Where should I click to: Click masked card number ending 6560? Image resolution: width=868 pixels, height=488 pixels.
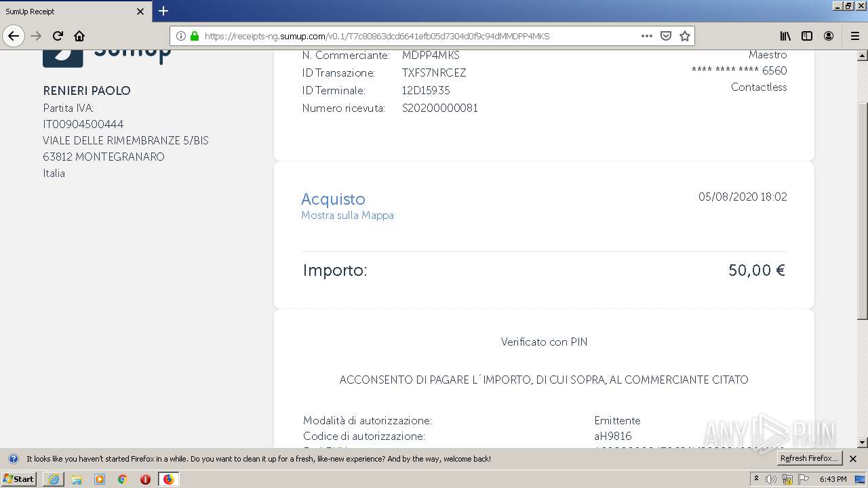coord(739,71)
